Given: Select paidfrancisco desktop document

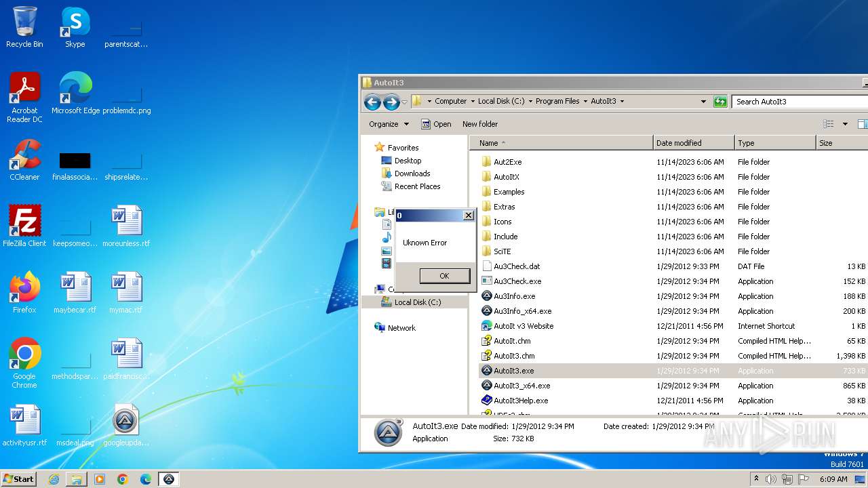Looking at the screenshot, I should click(x=126, y=359).
